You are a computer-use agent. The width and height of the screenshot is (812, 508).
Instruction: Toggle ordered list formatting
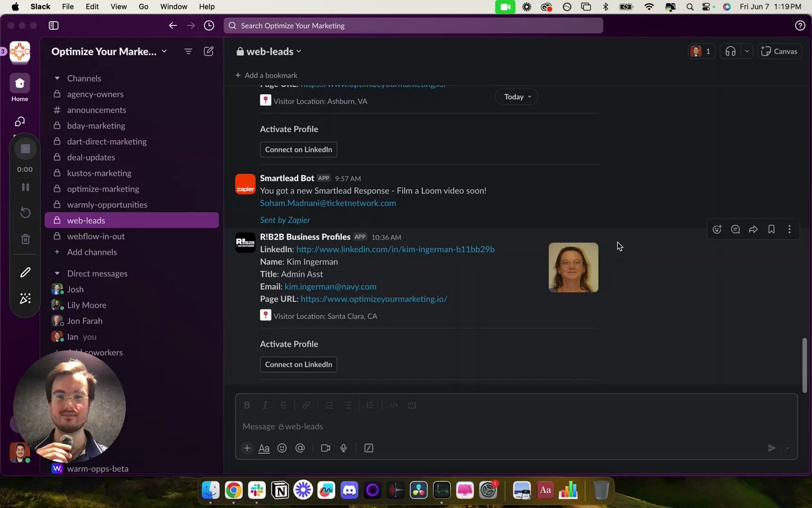tap(329, 405)
